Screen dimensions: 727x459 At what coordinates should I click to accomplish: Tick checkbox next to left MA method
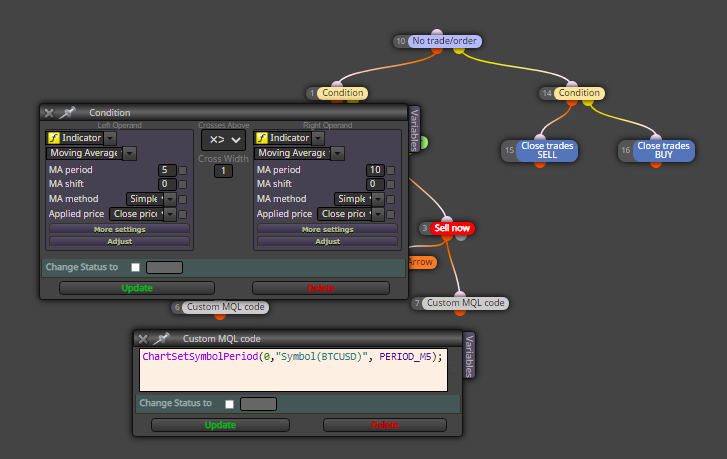[183, 199]
